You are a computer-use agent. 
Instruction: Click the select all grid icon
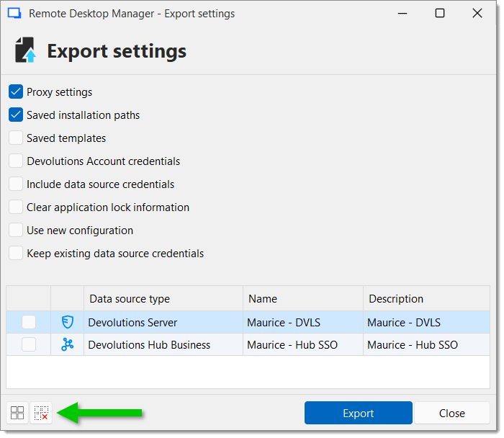tap(17, 413)
